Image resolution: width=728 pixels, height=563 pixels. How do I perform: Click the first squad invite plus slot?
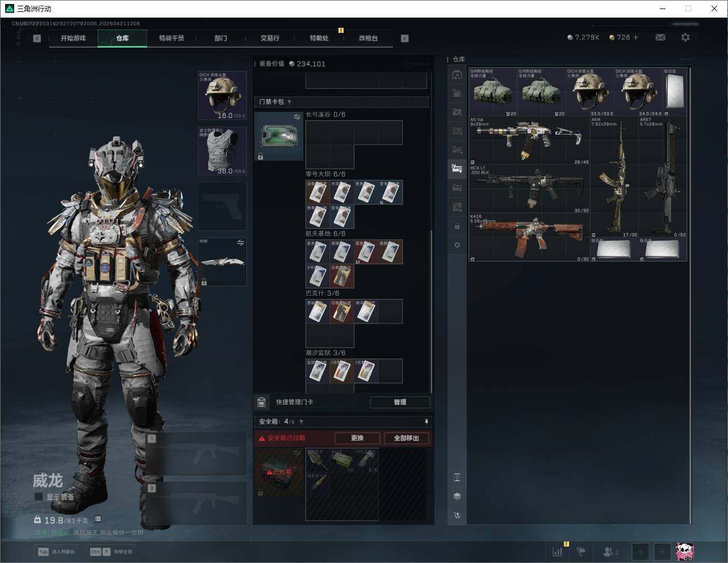pos(641,551)
